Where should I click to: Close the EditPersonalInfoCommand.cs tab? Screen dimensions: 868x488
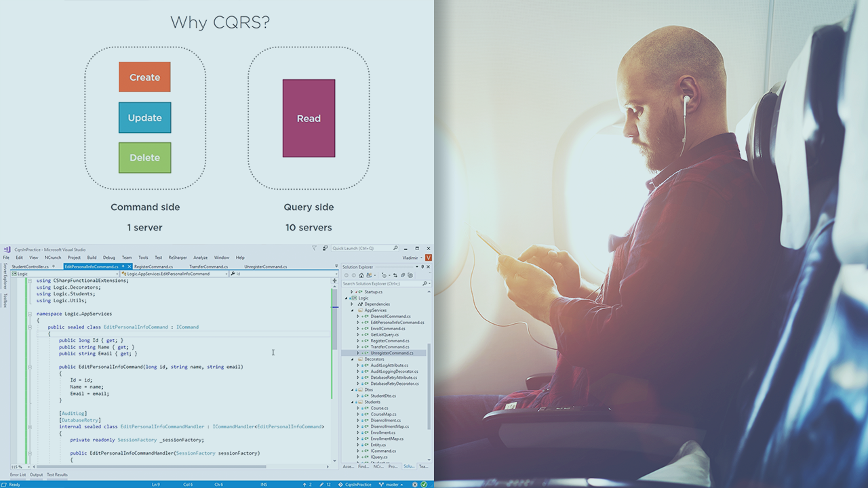(129, 266)
